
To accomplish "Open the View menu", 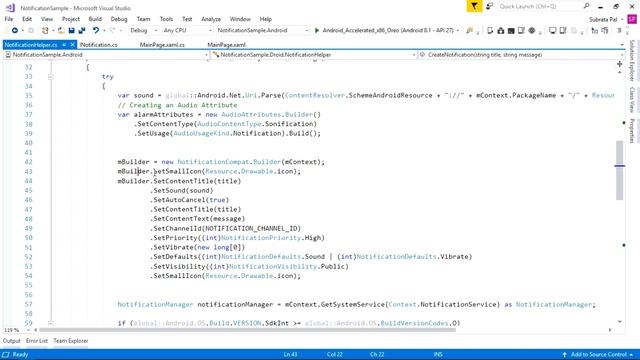I will click(47, 19).
